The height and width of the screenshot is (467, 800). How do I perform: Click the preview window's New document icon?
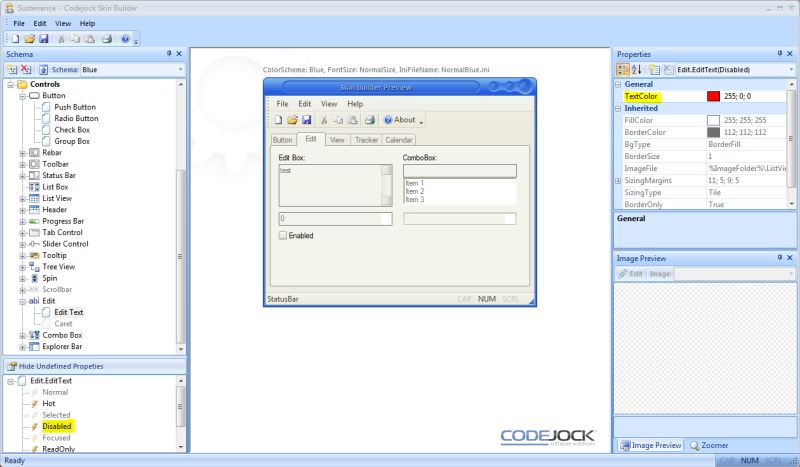click(279, 120)
